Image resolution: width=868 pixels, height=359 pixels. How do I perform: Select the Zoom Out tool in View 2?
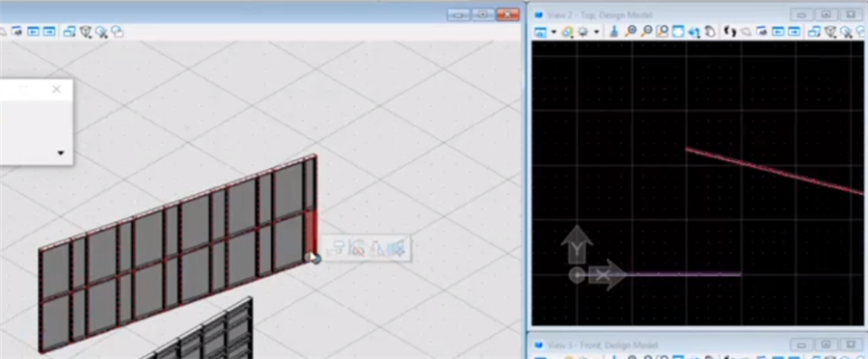point(646,32)
